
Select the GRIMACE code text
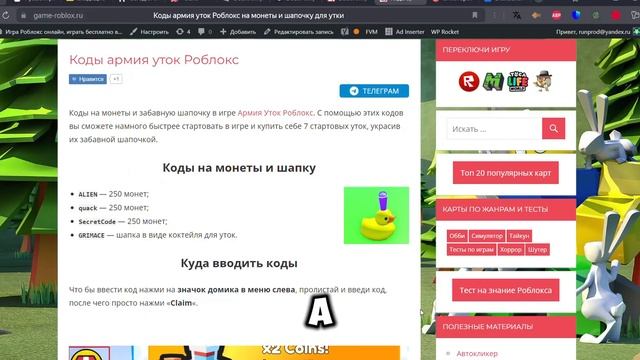[91, 235]
